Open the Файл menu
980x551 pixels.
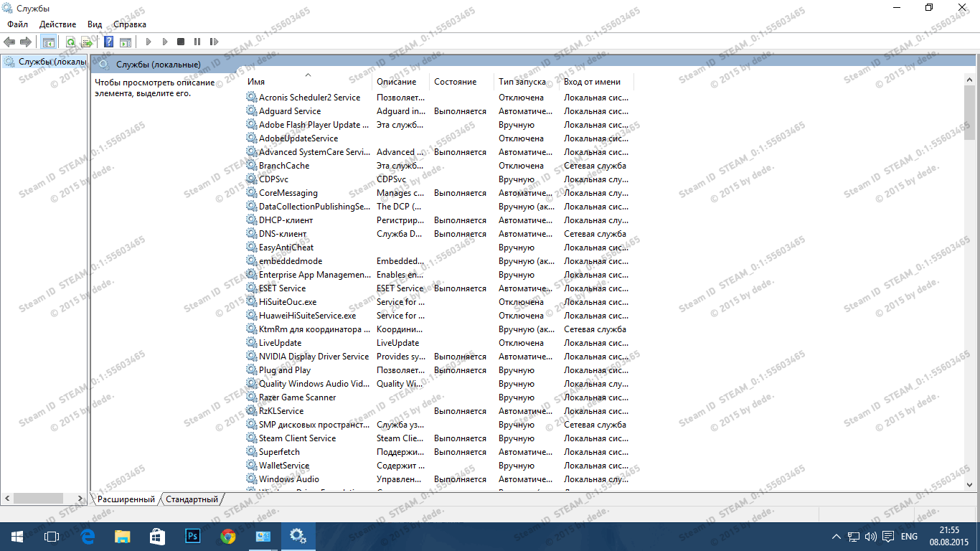[x=18, y=24]
